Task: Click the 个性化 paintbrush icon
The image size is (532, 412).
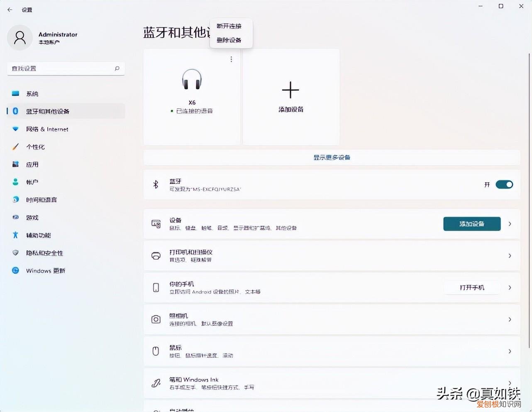Action: click(15, 147)
